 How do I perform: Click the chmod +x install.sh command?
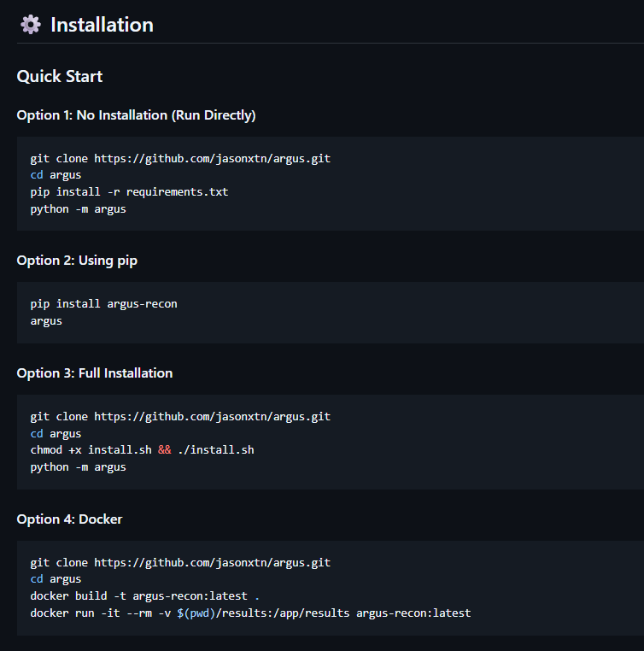tap(91, 449)
